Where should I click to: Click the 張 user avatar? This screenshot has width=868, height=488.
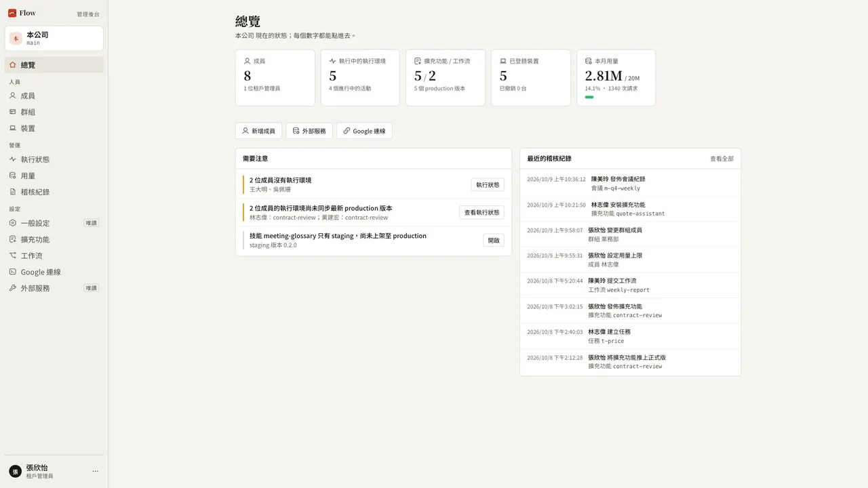pyautogui.click(x=15, y=471)
